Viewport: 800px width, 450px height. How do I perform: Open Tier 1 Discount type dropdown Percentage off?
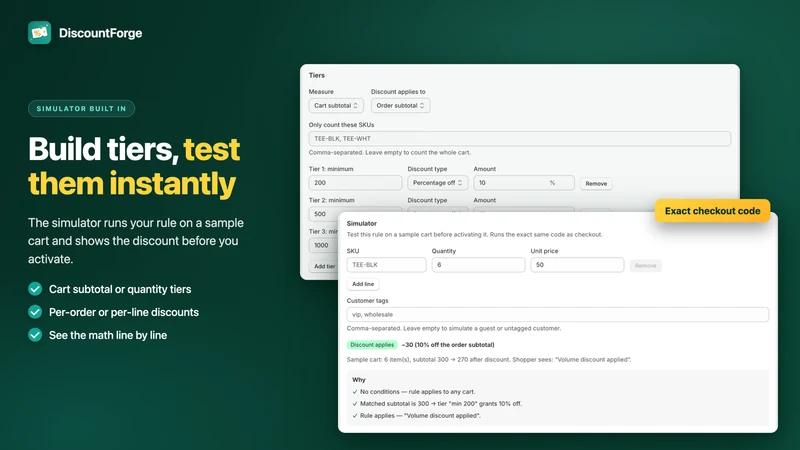[x=437, y=183]
